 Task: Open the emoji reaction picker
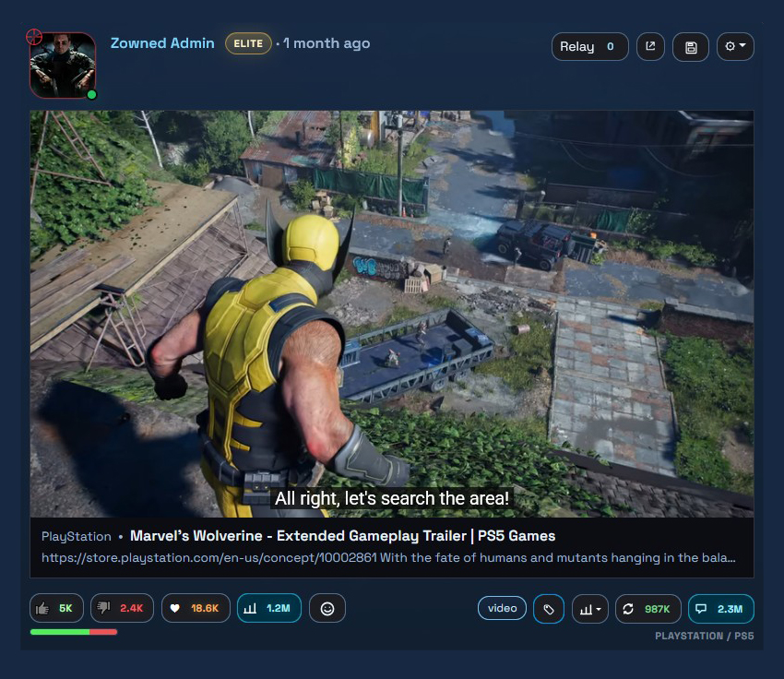(327, 608)
